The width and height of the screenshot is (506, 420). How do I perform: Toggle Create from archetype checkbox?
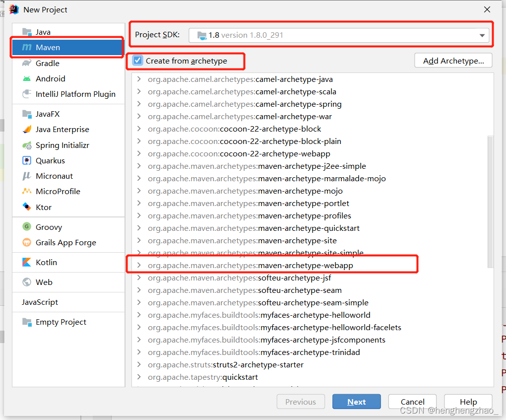[138, 61]
